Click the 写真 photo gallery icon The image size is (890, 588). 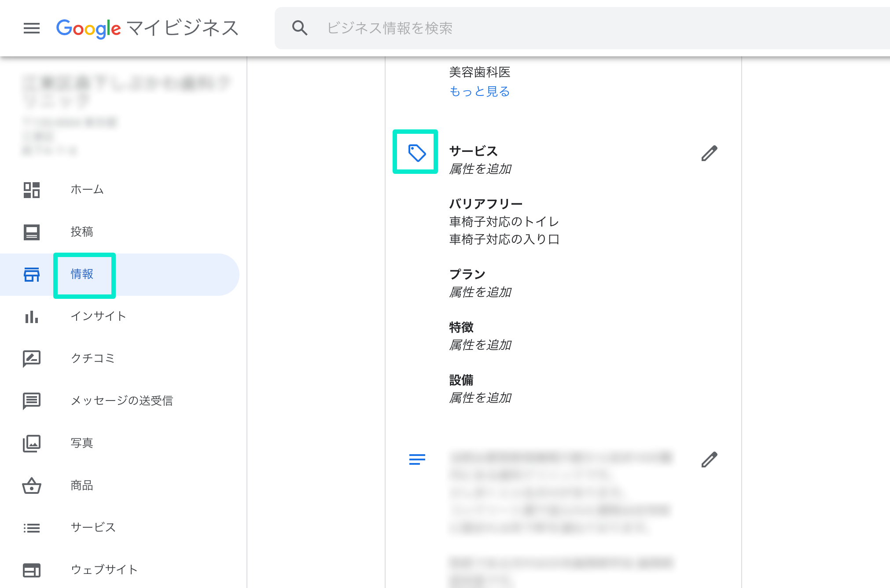pyautogui.click(x=31, y=443)
